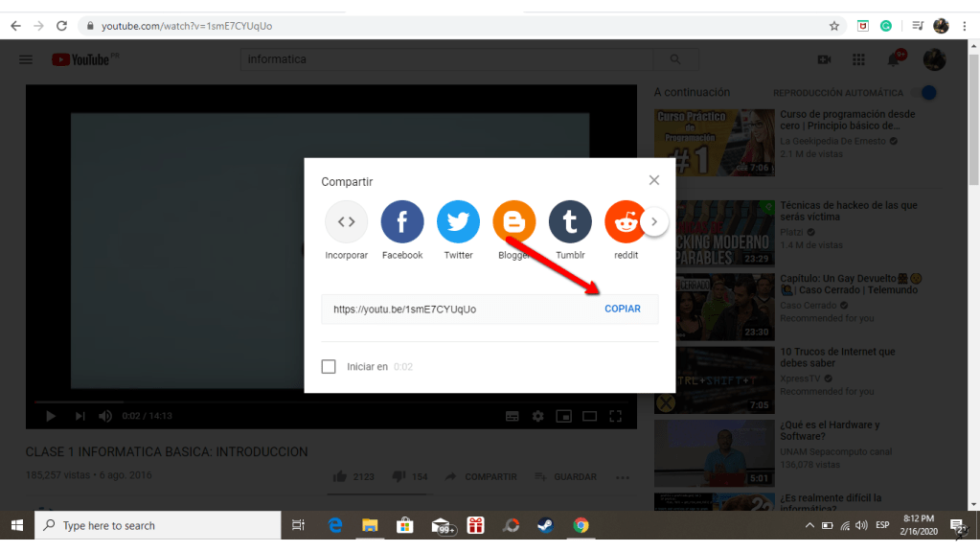Toggle subtitles on the video player
980x551 pixels.
coord(513,416)
